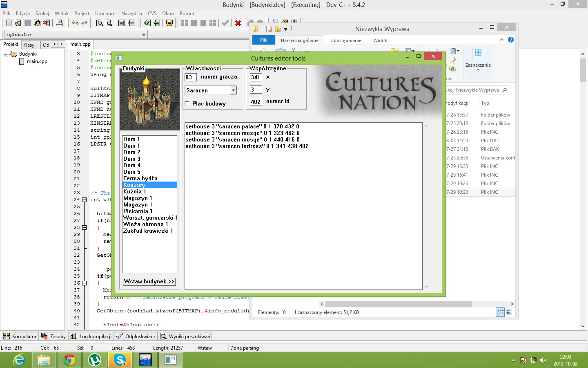Open the Saracen combo box

[234, 90]
